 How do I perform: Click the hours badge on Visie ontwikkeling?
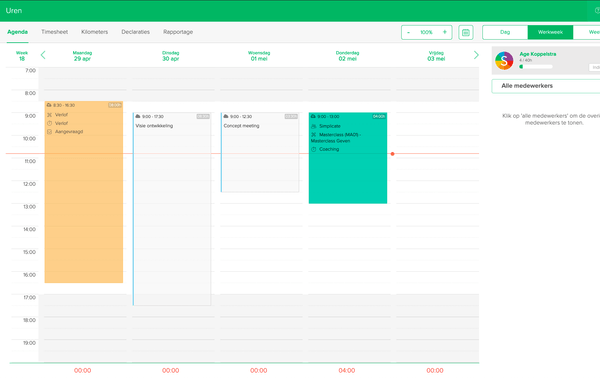coord(203,116)
